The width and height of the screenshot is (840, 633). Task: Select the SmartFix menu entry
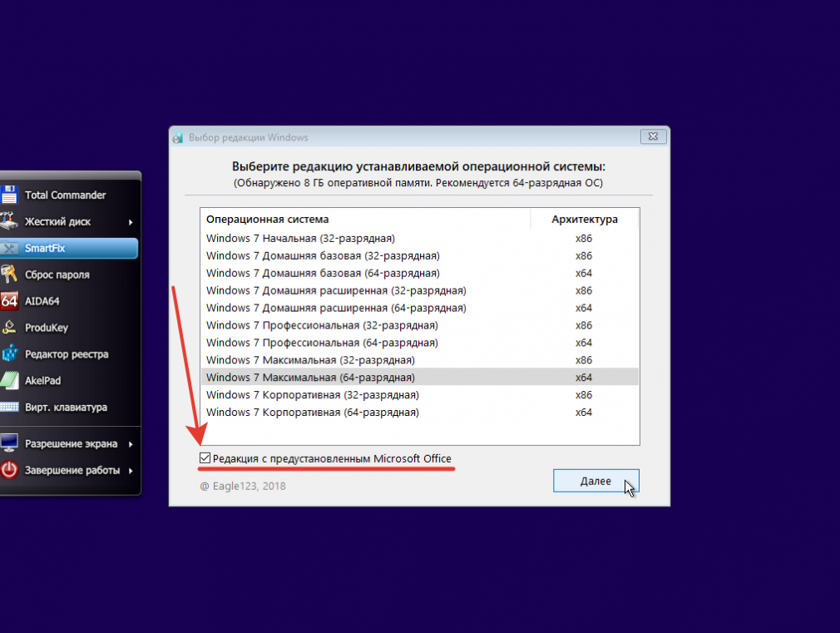69,248
